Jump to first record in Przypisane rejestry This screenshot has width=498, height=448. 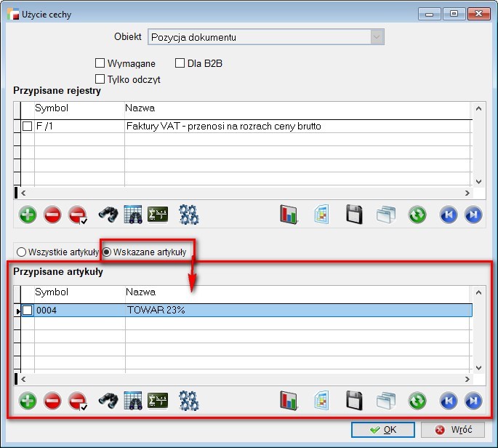click(x=449, y=215)
